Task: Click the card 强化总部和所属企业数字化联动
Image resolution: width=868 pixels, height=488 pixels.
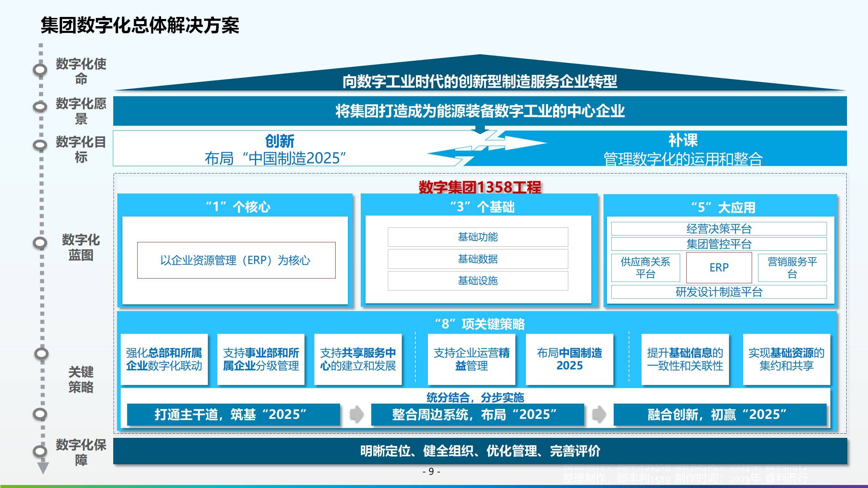Action: (x=164, y=359)
